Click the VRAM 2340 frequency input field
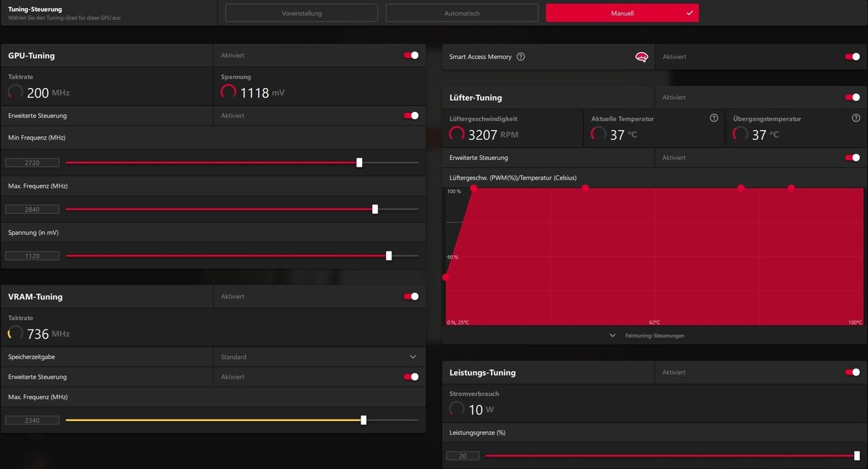The height and width of the screenshot is (469, 868). (32, 420)
